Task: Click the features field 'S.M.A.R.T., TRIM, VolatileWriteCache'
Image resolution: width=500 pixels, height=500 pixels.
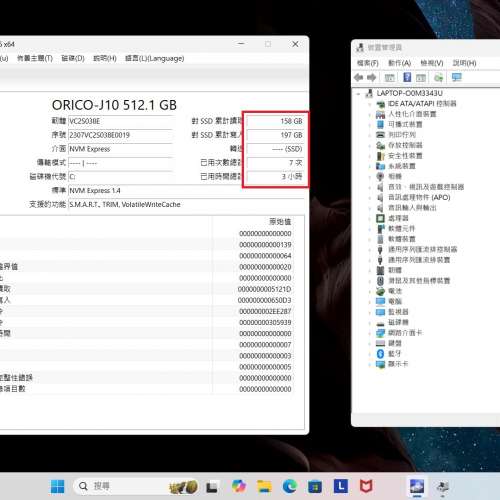Action: pyautogui.click(x=186, y=204)
